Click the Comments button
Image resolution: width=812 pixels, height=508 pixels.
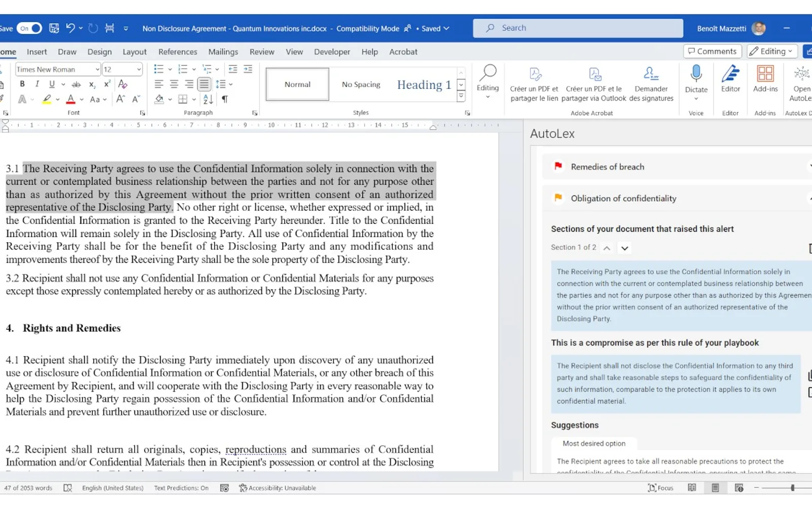(713, 51)
